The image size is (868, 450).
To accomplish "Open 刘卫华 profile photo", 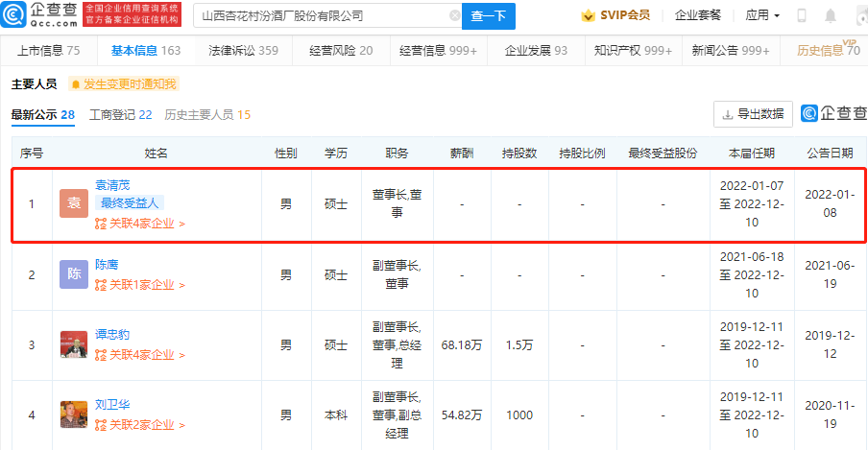I will point(74,414).
